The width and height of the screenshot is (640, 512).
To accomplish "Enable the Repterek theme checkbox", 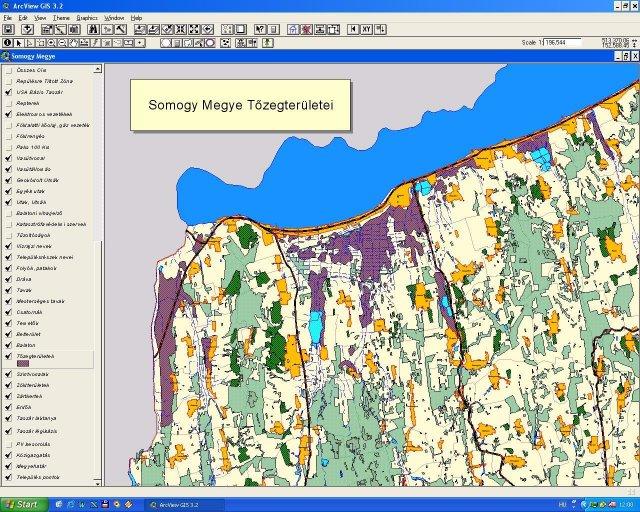I will pyautogui.click(x=8, y=102).
